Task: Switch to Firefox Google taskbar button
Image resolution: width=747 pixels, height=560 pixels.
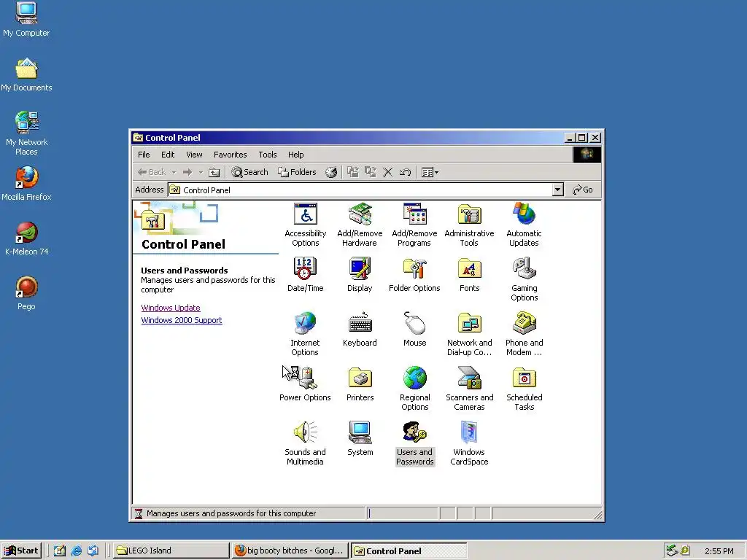Action: point(290,551)
